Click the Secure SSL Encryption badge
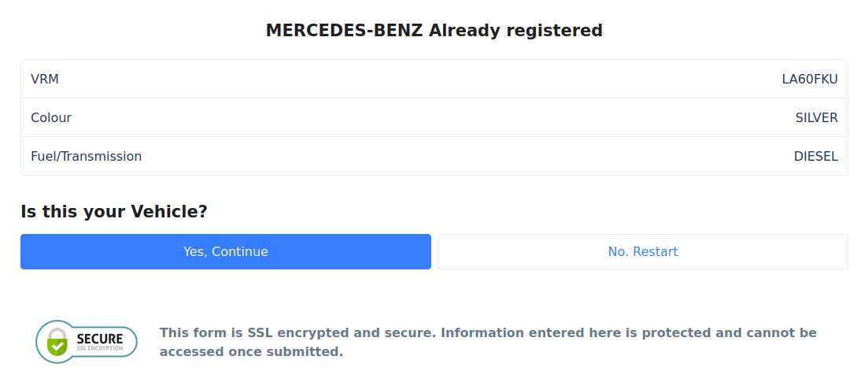Viewport: 868px width, 386px height. 87,342
